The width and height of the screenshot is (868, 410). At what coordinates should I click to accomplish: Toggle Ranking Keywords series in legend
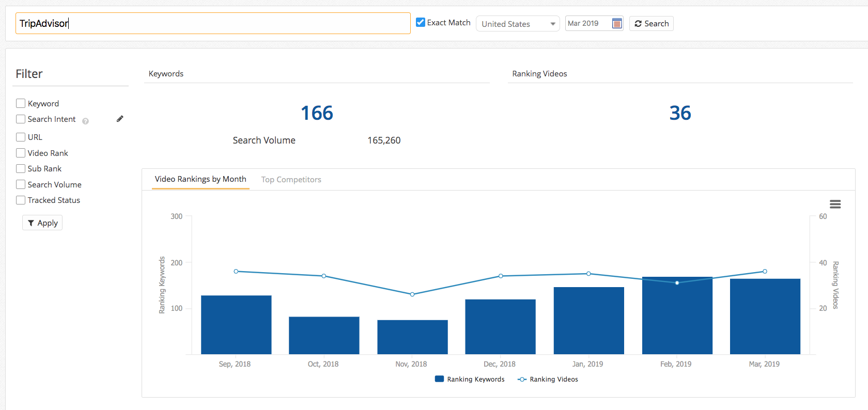470,379
